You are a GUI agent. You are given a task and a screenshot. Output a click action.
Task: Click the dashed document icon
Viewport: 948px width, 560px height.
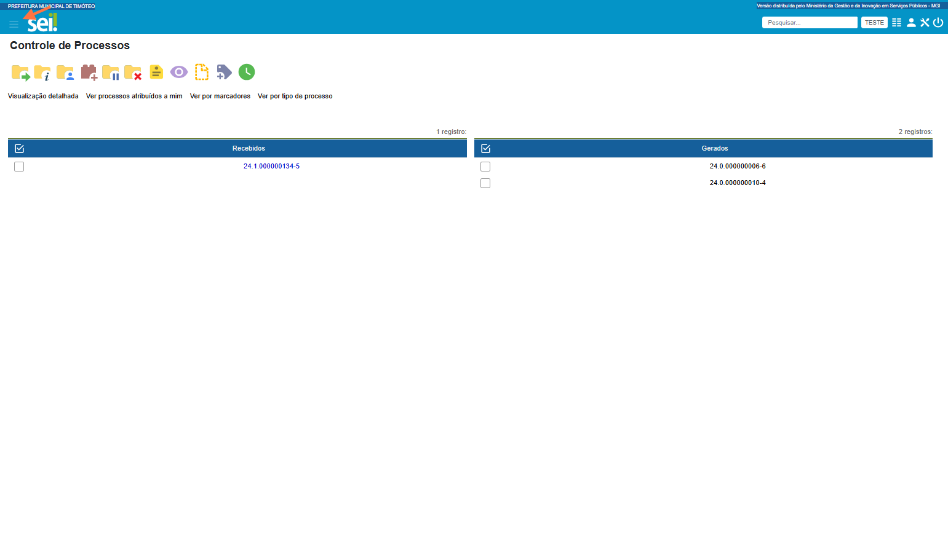[x=202, y=72]
